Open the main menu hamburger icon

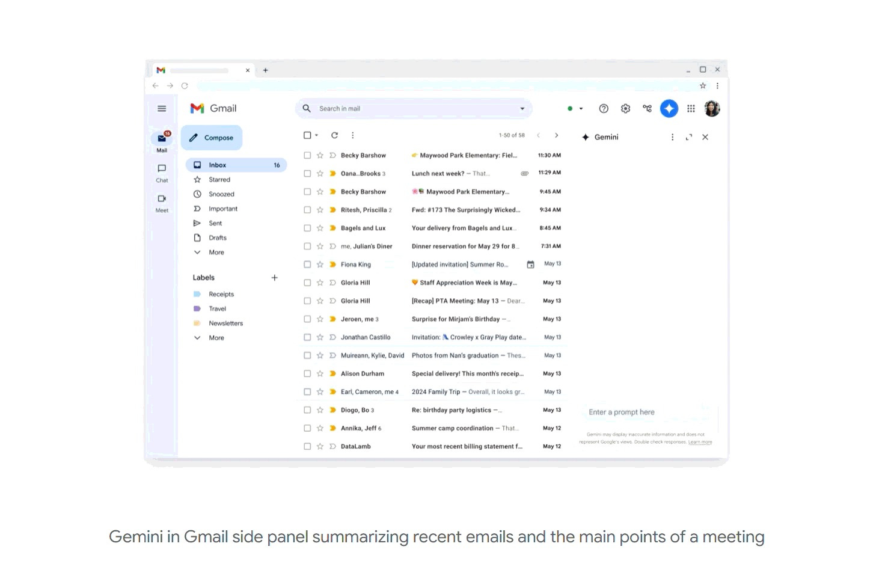pos(162,109)
